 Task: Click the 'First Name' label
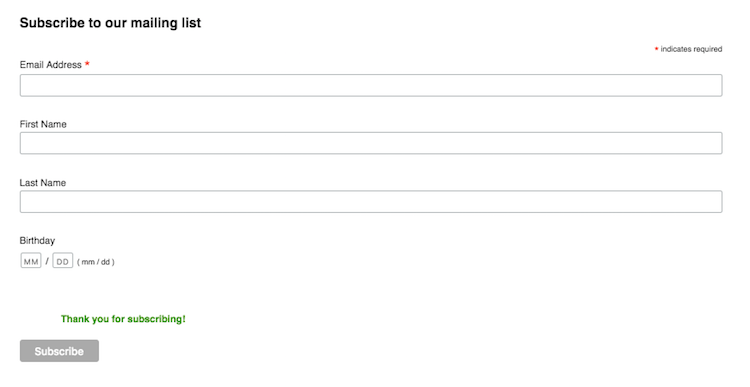click(x=43, y=124)
